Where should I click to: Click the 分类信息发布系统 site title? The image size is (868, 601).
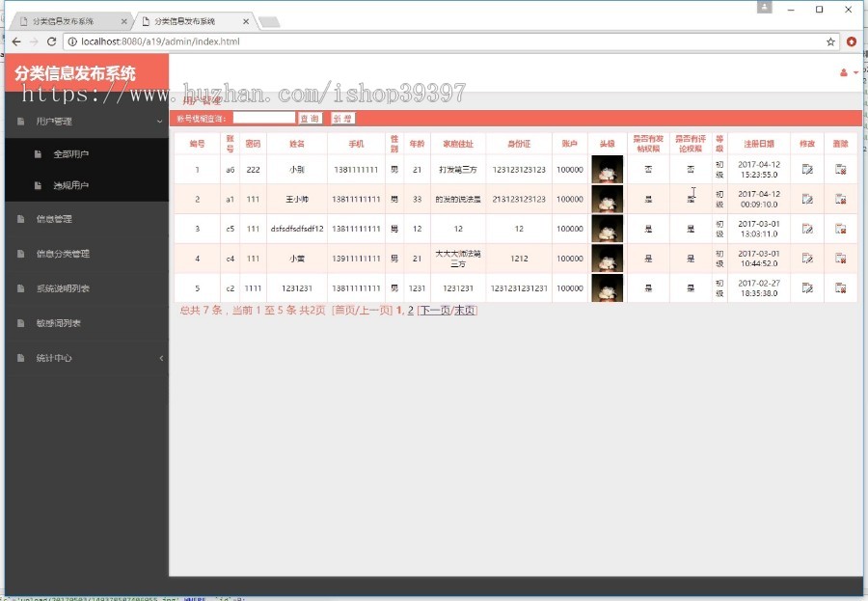tap(75, 73)
